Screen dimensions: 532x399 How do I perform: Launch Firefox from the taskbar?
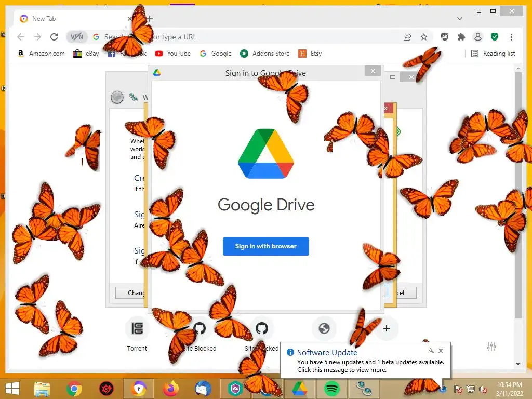(171, 389)
